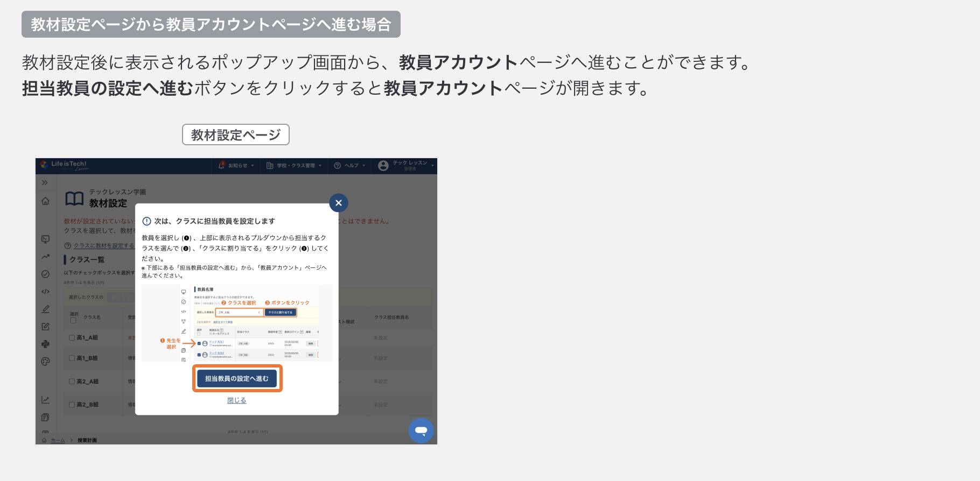
Task: Check the 高2_A組 class checkbox
Action: click(x=72, y=381)
